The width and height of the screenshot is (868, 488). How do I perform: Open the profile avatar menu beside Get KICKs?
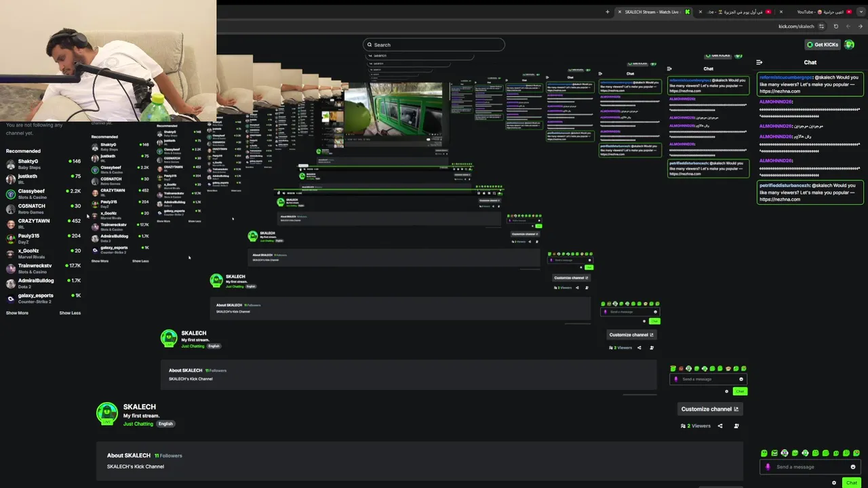[850, 45]
